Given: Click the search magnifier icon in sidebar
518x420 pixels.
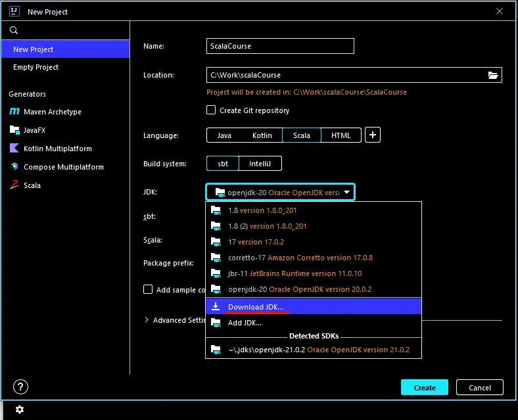Looking at the screenshot, I should pos(14,30).
